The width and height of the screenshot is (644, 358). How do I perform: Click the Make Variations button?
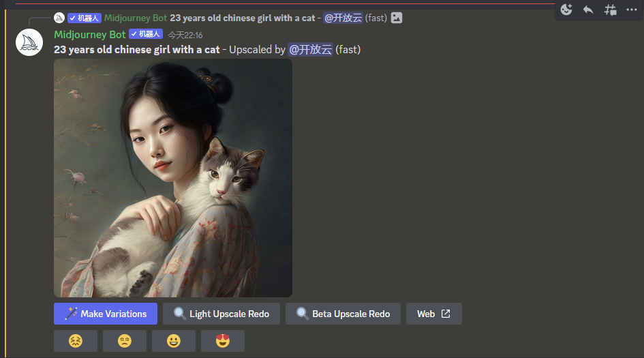[x=106, y=314]
